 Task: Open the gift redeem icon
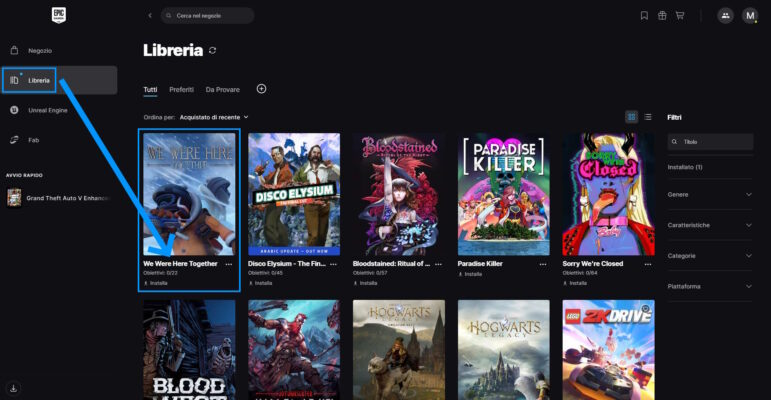(x=662, y=16)
